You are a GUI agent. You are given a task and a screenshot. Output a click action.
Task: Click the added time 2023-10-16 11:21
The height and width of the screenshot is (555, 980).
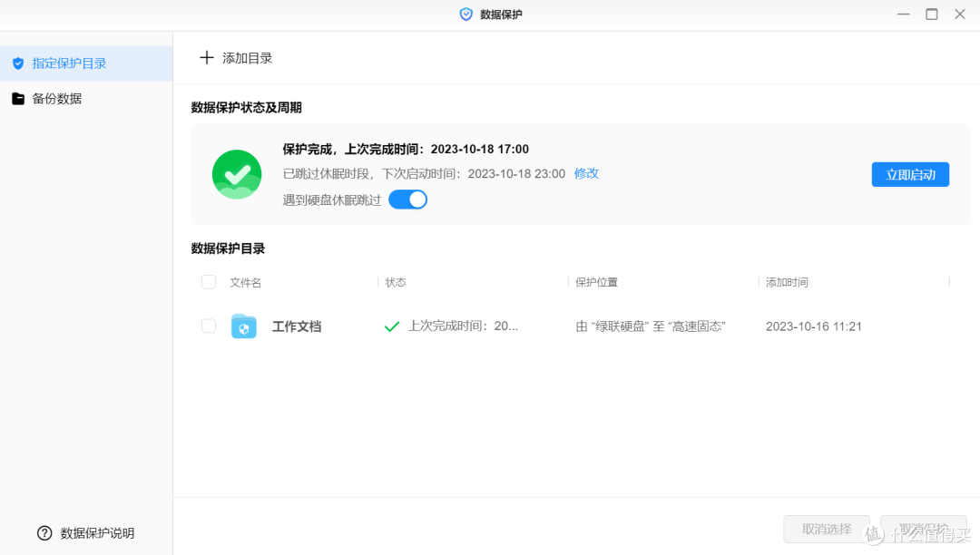click(814, 326)
